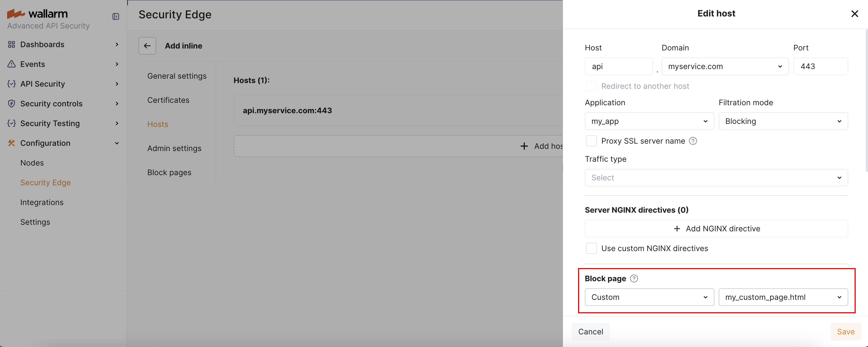This screenshot has height=347, width=868.
Task: Check Proxy SSL server name
Action: tap(591, 141)
